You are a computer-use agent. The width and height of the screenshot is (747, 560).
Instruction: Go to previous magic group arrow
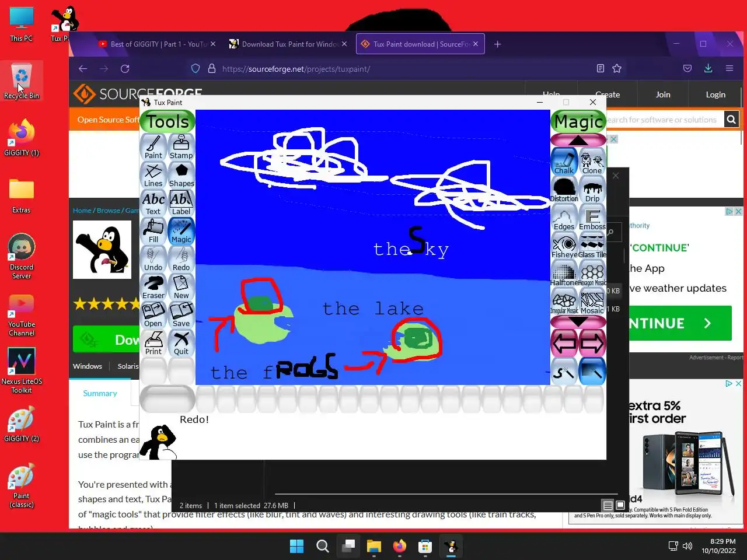click(x=564, y=344)
